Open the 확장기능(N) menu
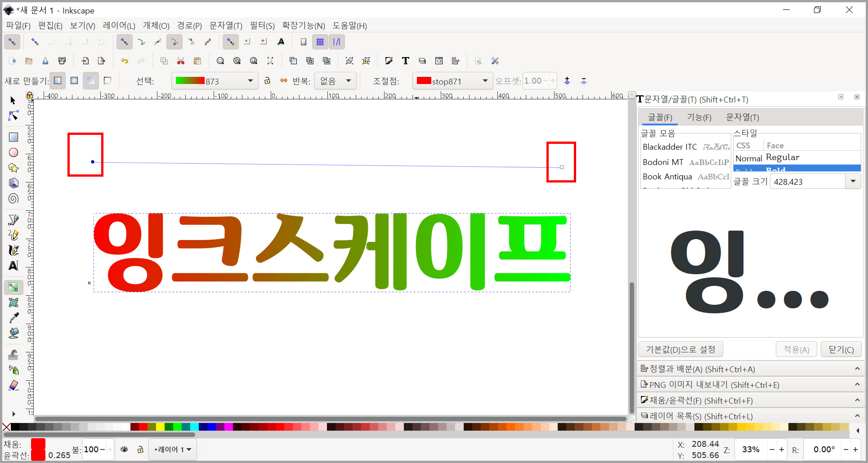This screenshot has width=868, height=463. (x=304, y=26)
